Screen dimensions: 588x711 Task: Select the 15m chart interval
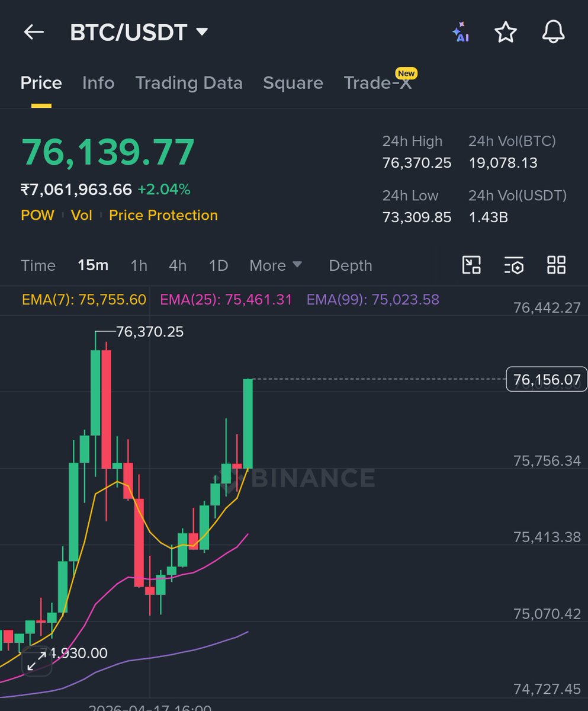(x=93, y=265)
